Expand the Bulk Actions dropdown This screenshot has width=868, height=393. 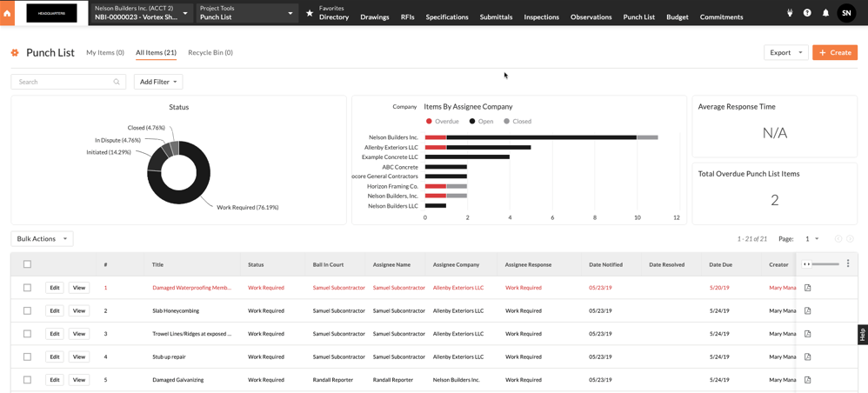42,238
